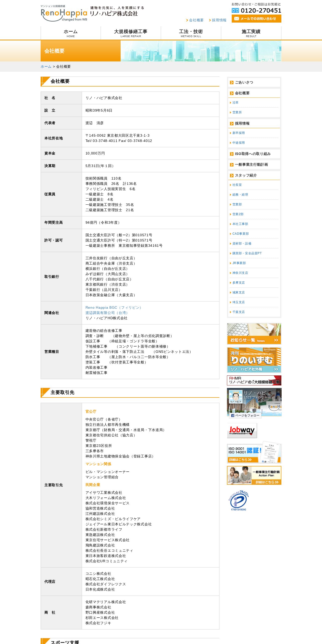The height and width of the screenshot is (644, 322).
Task: Open 施工実績 navigation tab
Action: pos(251,33)
